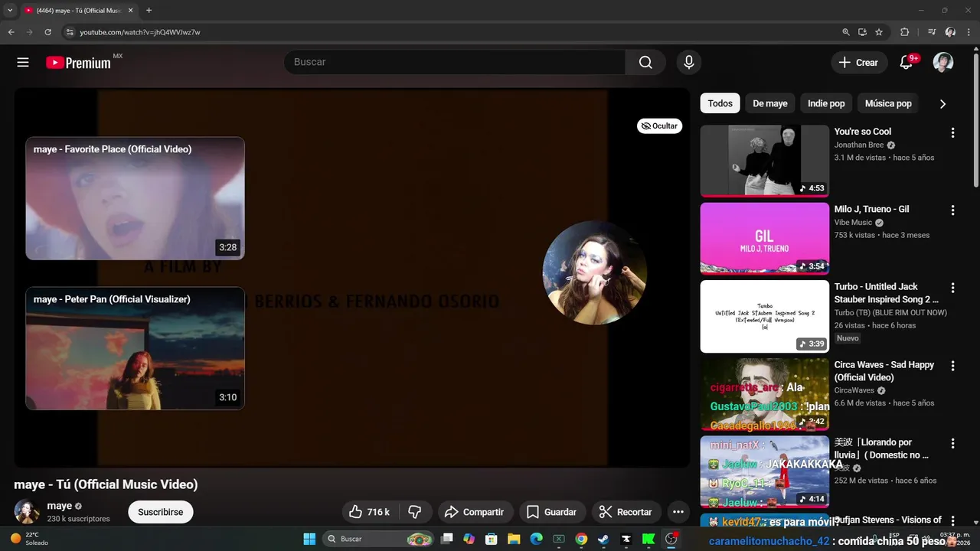Reload the page in Chrome
Screen dimensions: 980x551
coord(47,32)
